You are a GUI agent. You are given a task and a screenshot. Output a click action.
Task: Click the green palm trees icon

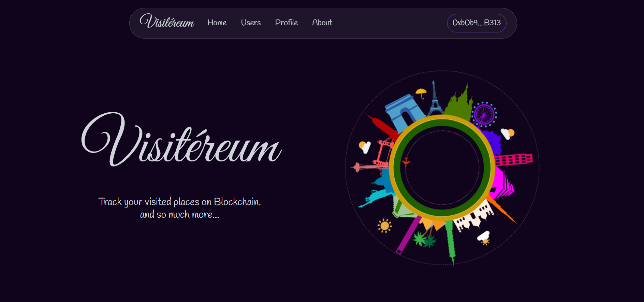(x=425, y=239)
